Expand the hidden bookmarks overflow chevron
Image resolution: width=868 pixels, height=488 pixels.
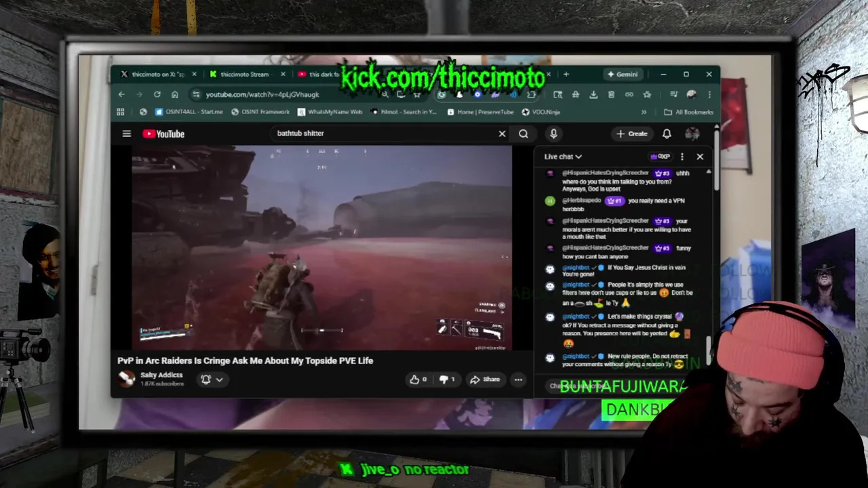pos(644,112)
